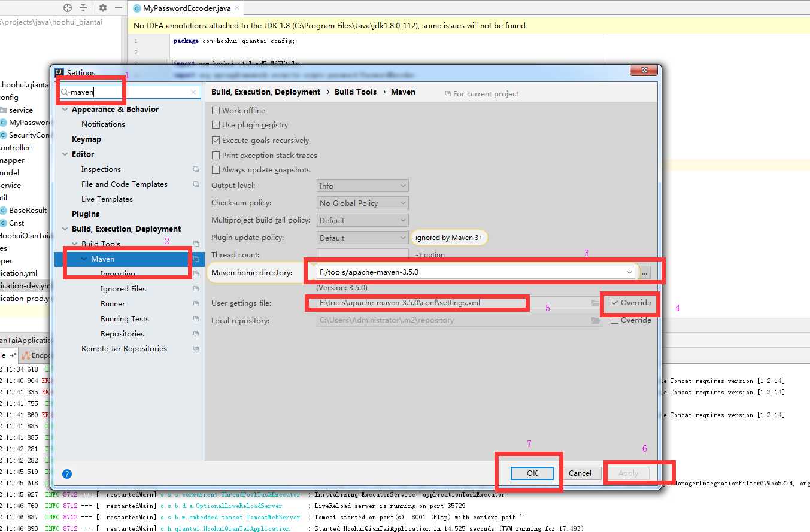This screenshot has width=810, height=532.
Task: Click project-scope icon beside Running Tests
Action: (196, 319)
